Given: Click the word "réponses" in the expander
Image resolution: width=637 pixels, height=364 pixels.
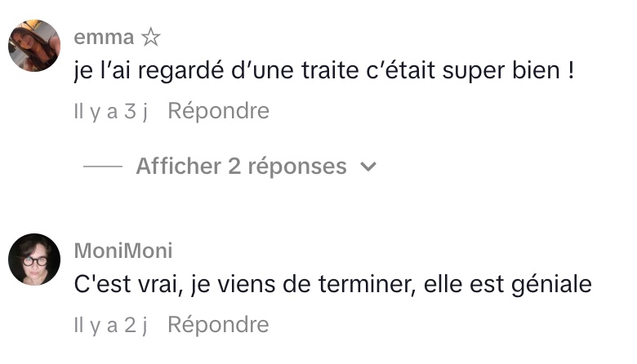Looking at the screenshot, I should 297,166.
